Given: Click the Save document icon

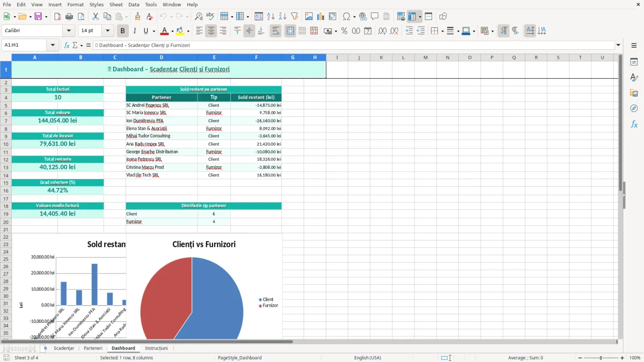Looking at the screenshot, I should [38, 17].
